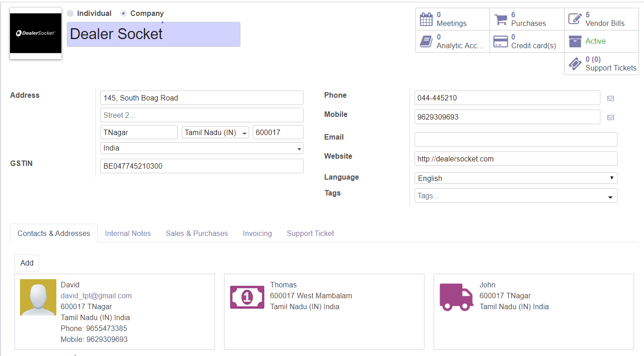Click the TNagar city field

(139, 132)
